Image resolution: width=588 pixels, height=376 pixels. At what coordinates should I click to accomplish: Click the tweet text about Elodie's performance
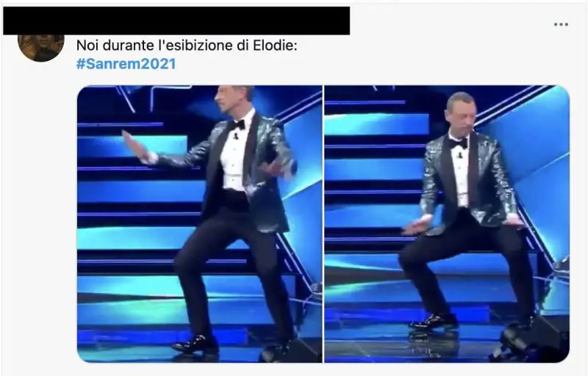tap(187, 46)
